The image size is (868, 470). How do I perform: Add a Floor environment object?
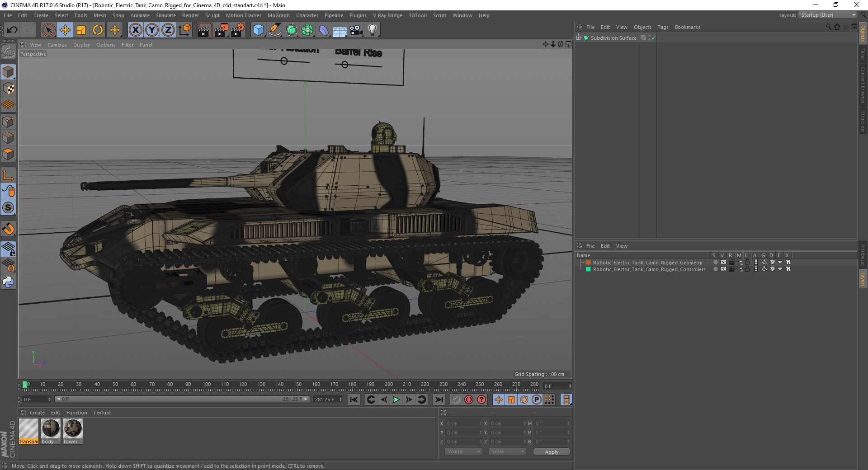340,30
